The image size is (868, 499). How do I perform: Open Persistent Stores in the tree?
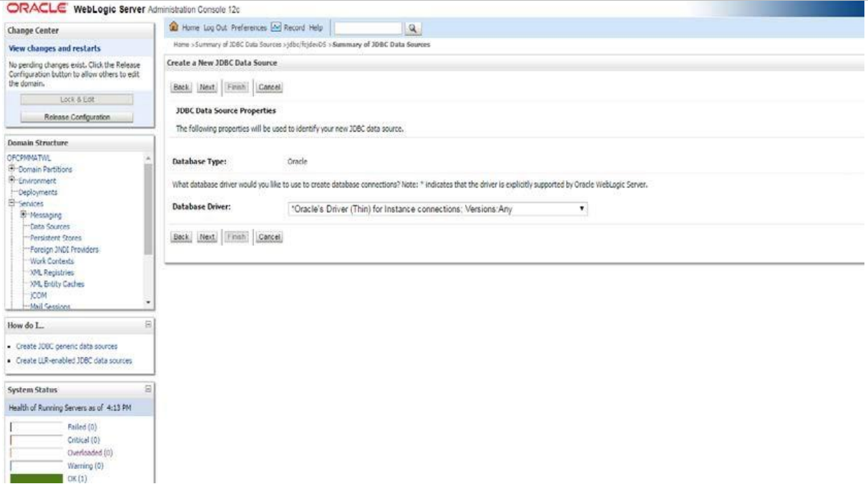tap(56, 238)
